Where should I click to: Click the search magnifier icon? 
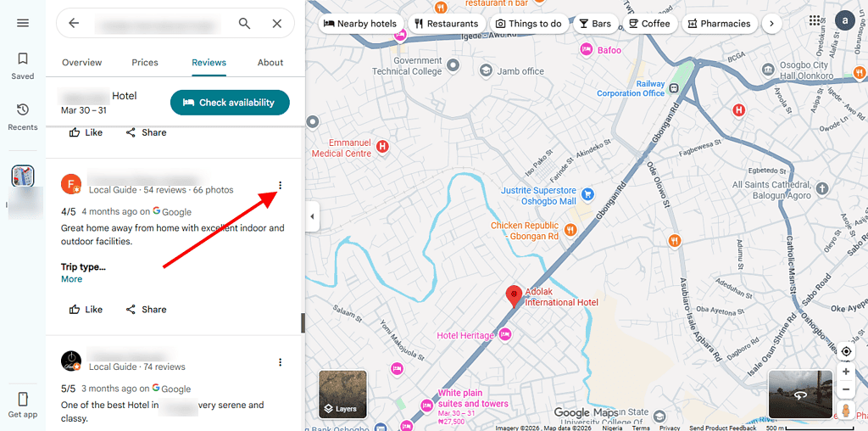click(x=244, y=23)
